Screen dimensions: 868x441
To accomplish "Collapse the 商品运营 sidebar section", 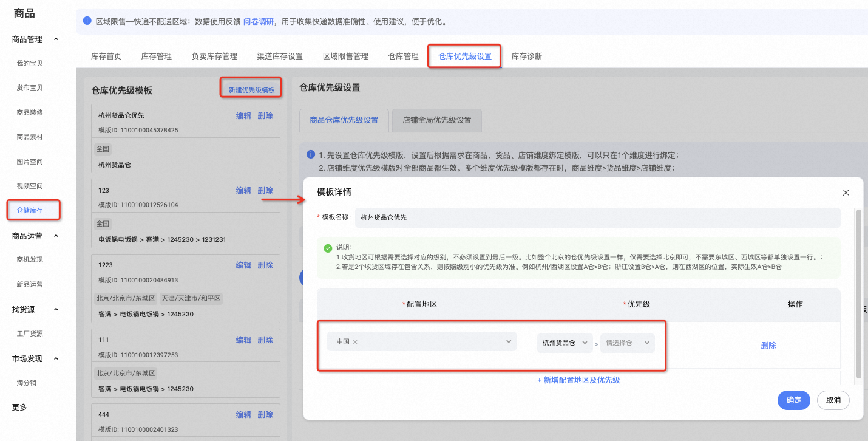I will pyautogui.click(x=56, y=236).
